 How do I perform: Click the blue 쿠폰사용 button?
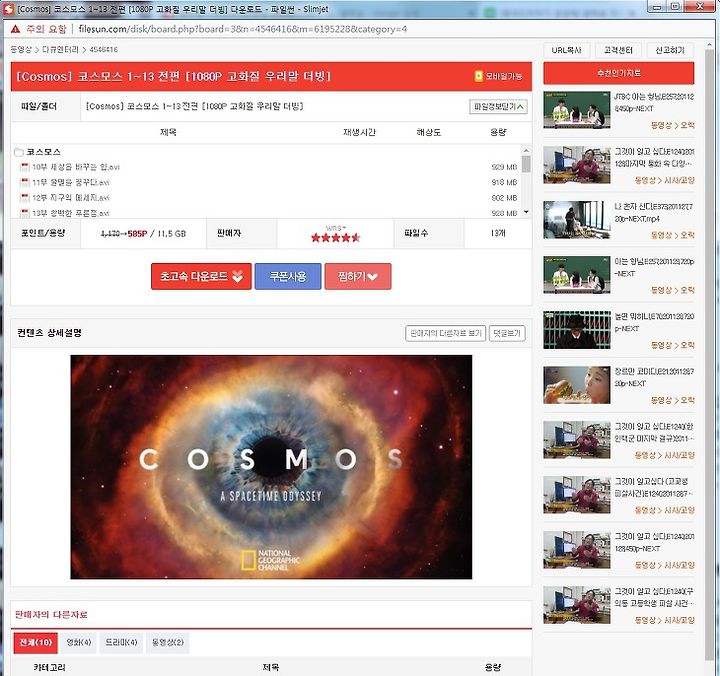click(288, 276)
